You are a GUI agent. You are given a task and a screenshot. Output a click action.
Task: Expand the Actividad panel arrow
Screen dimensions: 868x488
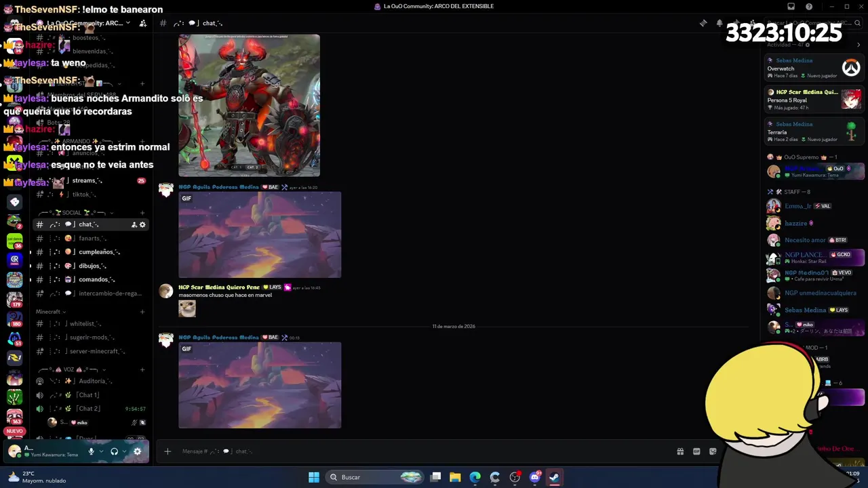[858, 45]
